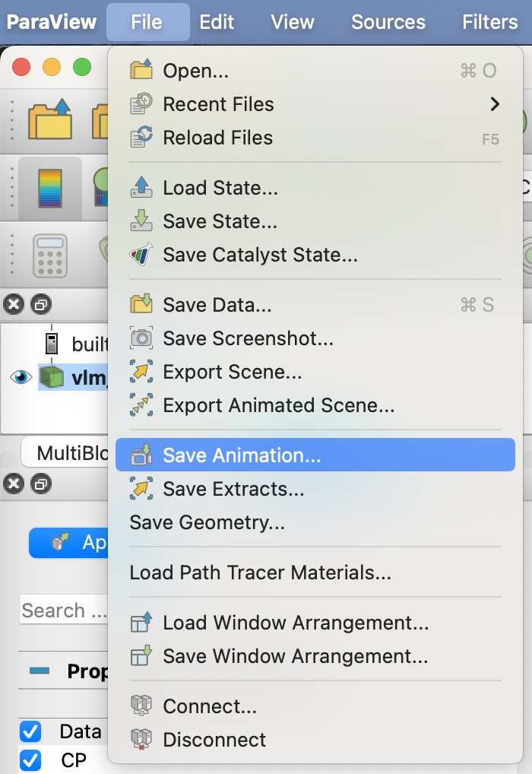Uncheck the CP checkbox
This screenshot has width=532, height=774.
[30, 760]
